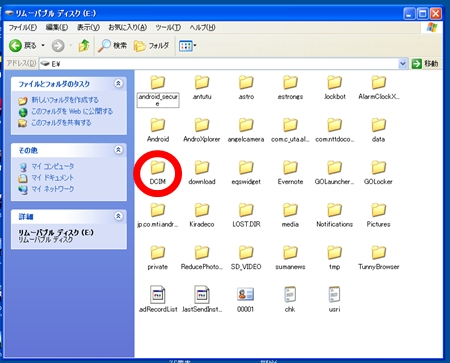Open the ファイル(F) menu
Viewport: 450px width, 363px height.
point(23,27)
